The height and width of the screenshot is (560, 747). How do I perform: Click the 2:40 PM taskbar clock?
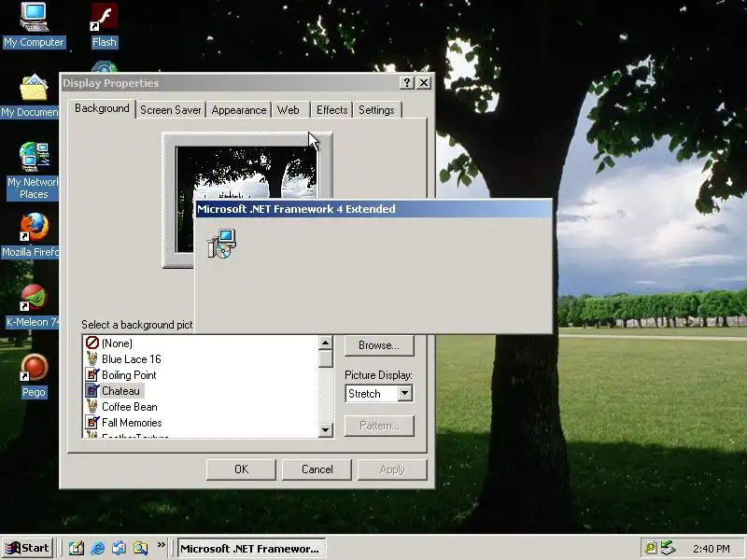[711, 549]
